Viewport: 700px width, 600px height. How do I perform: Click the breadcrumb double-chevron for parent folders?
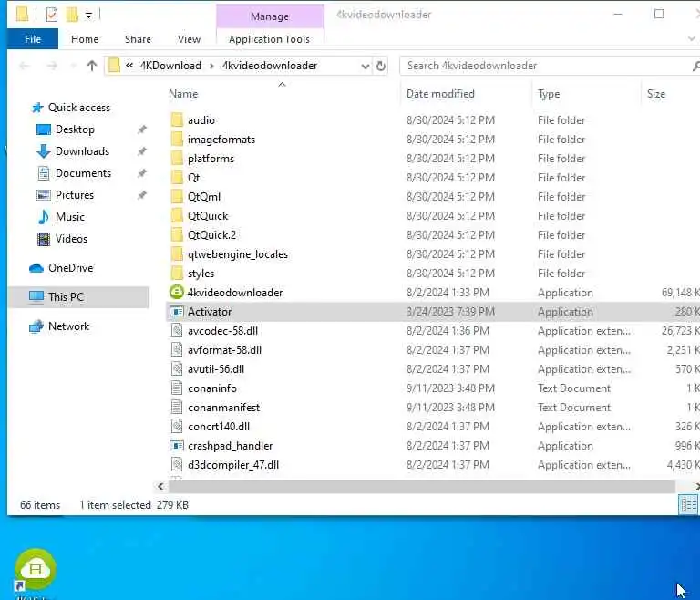tap(129, 66)
